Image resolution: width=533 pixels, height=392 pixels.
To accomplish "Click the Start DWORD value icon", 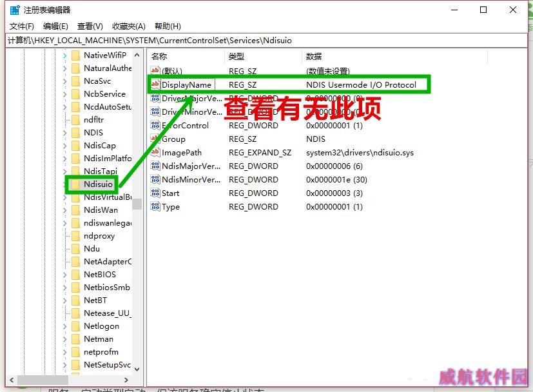I will click(x=155, y=193).
